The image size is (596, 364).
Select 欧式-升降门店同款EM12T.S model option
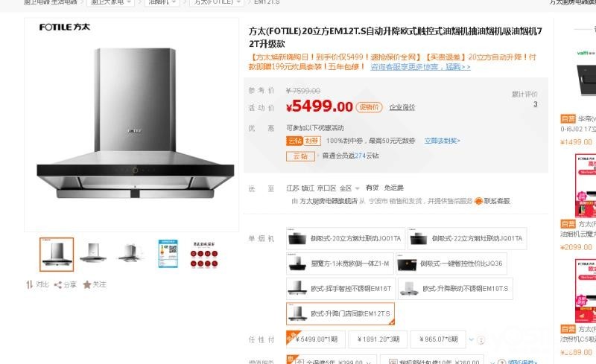pyautogui.click(x=340, y=313)
